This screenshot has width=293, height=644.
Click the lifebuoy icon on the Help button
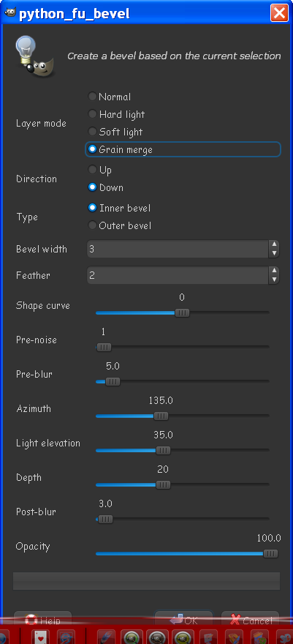31,620
